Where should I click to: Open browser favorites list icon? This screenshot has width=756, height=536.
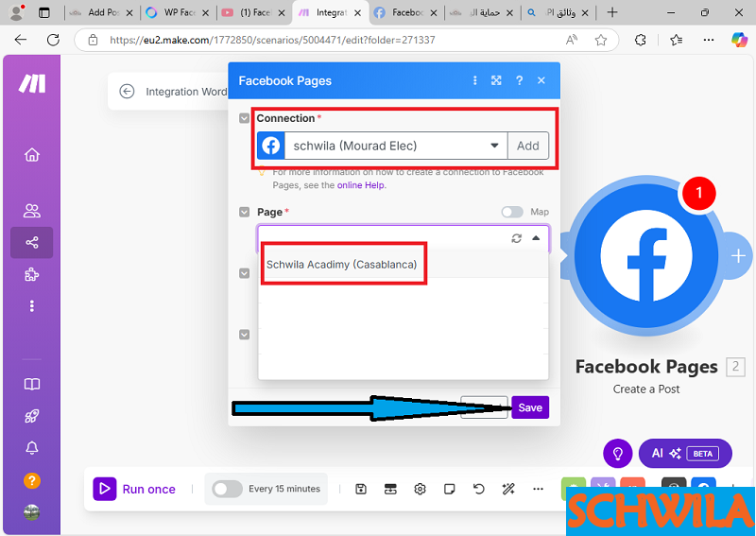pos(677,40)
